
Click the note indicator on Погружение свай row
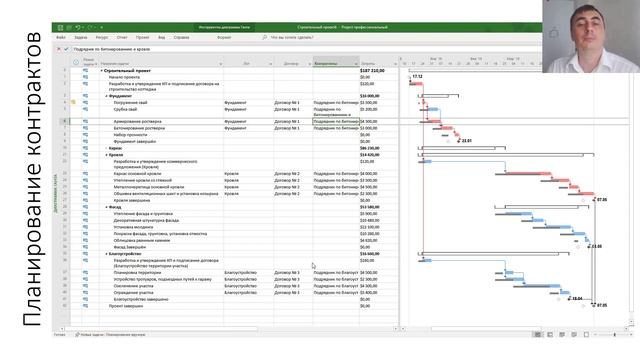pyautogui.click(x=73, y=102)
